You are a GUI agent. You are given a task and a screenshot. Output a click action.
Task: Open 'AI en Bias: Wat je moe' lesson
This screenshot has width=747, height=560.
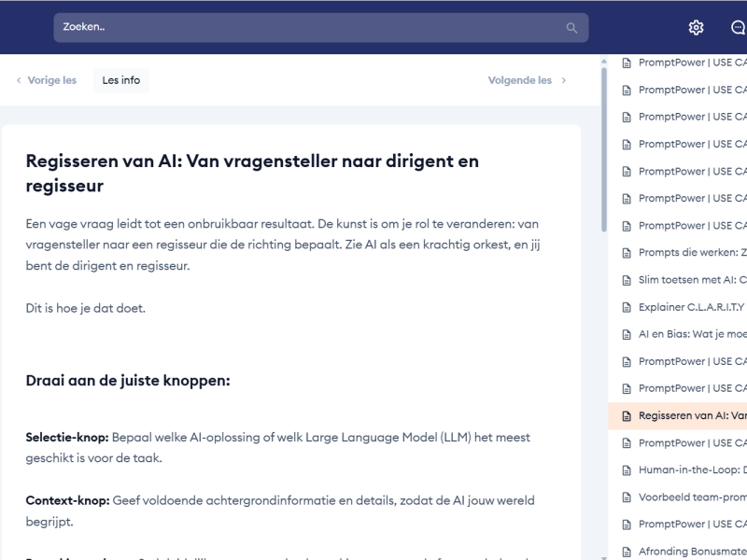[691, 334]
